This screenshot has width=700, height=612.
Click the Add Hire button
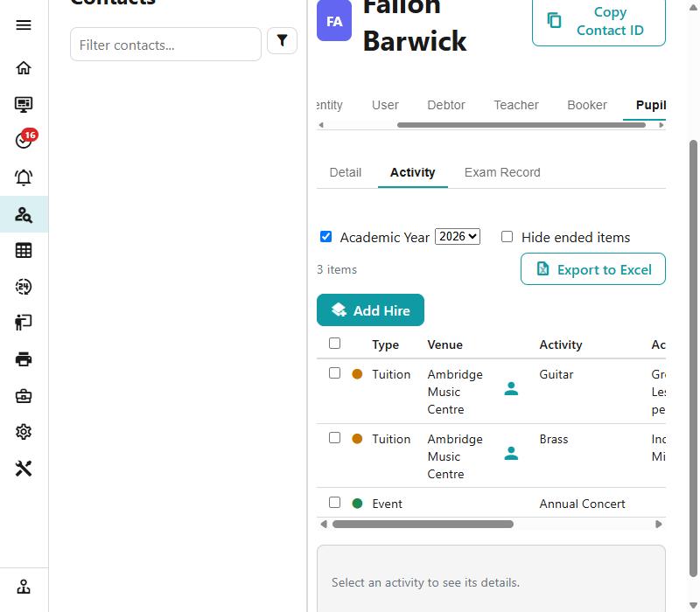[x=370, y=310]
